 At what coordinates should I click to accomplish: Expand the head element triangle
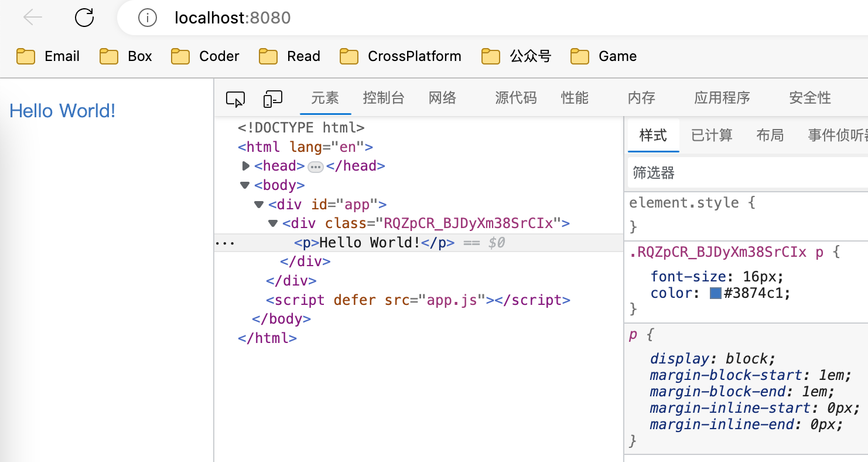pos(246,166)
